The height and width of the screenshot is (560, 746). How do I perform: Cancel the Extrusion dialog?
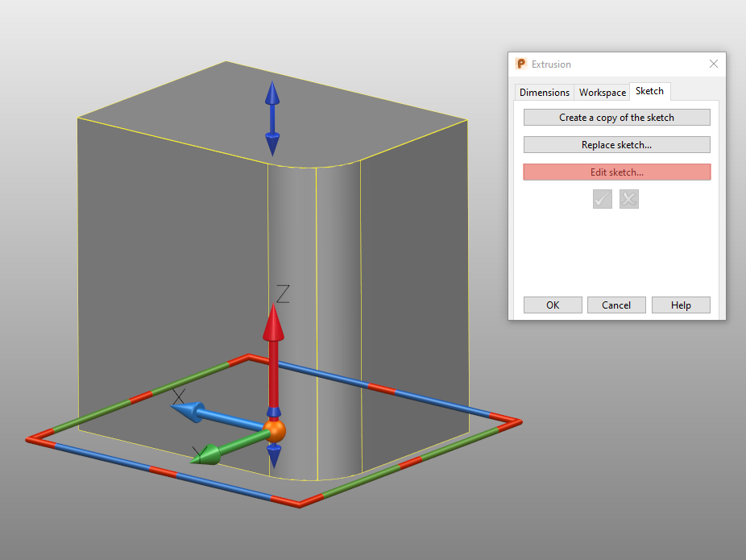click(x=616, y=305)
